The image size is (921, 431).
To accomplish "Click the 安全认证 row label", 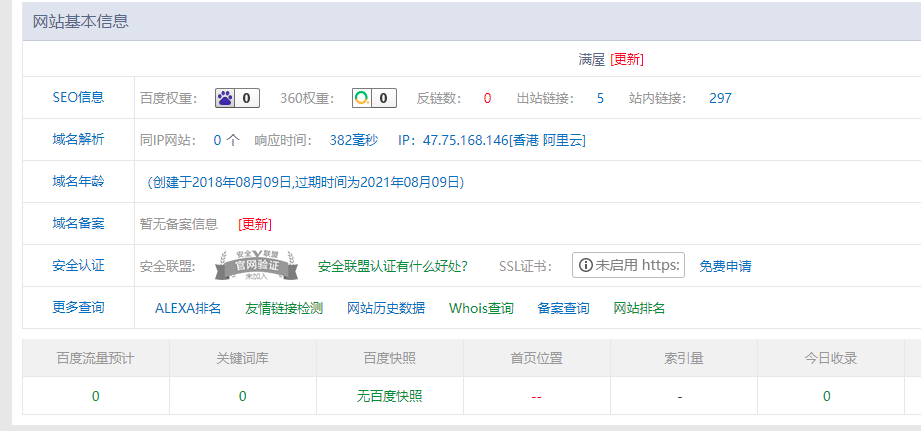I will tap(78, 265).
